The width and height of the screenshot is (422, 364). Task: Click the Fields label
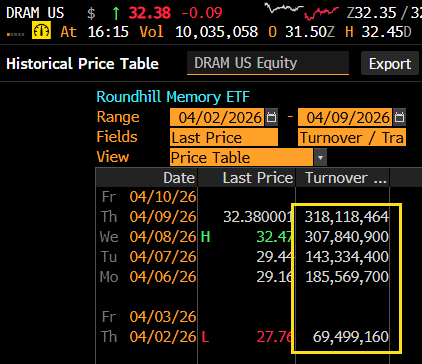click(117, 137)
